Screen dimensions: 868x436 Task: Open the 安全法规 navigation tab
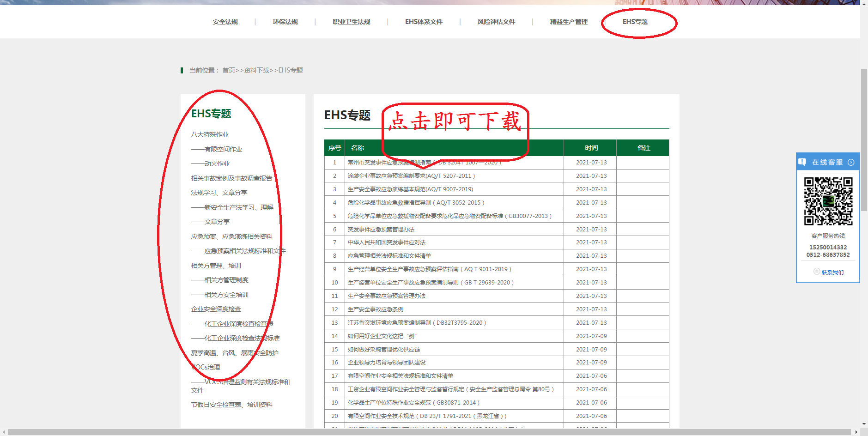click(225, 22)
